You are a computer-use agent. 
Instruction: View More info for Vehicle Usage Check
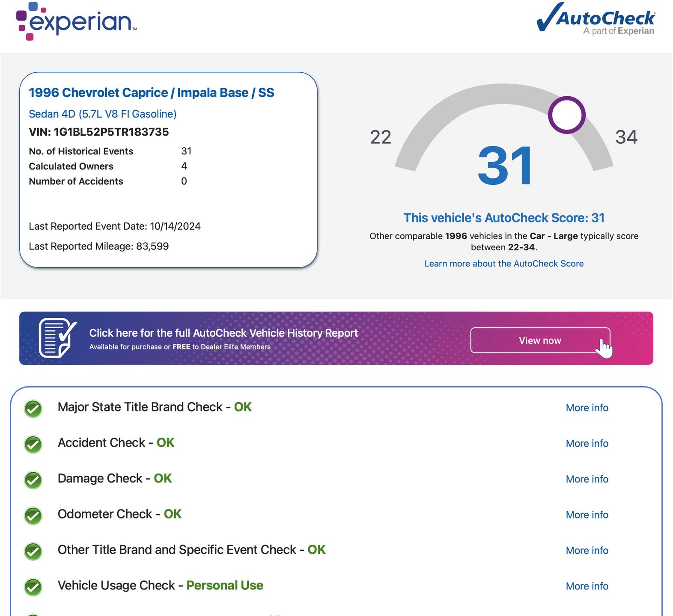[x=587, y=586]
